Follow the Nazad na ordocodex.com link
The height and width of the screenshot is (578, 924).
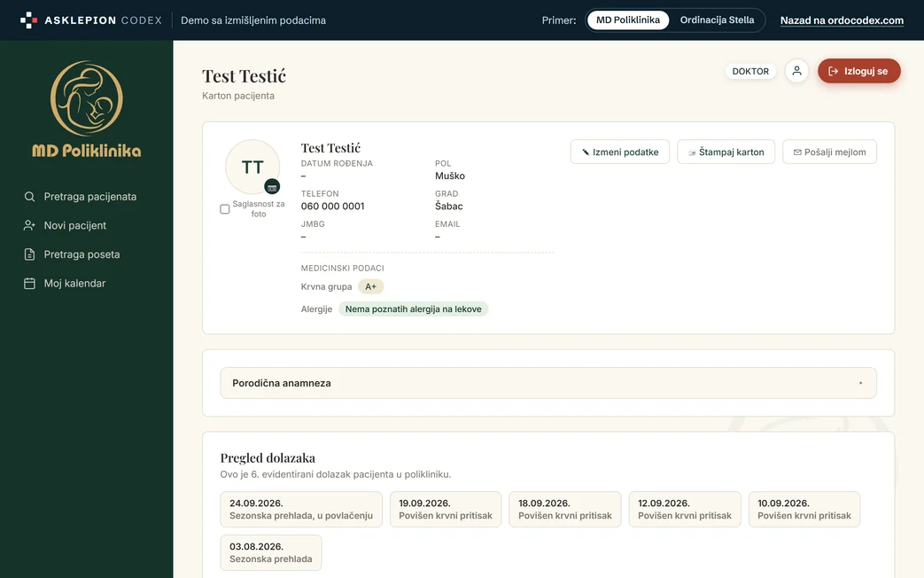pos(842,20)
